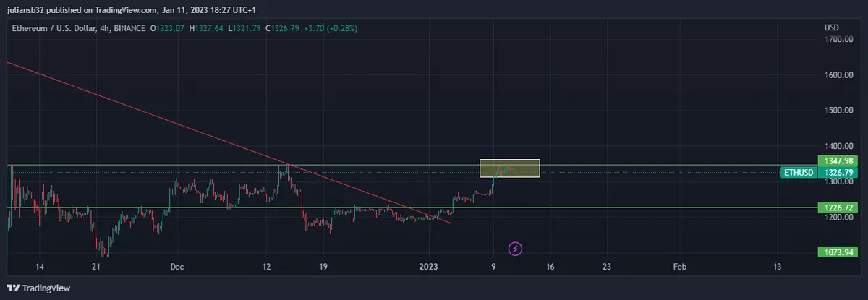Viewport: 868px width, 300px height.
Task: Click the 1073.94 green price label
Action: (835, 252)
